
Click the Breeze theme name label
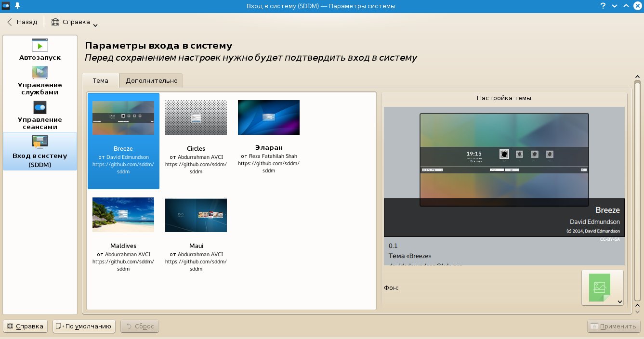point(123,149)
